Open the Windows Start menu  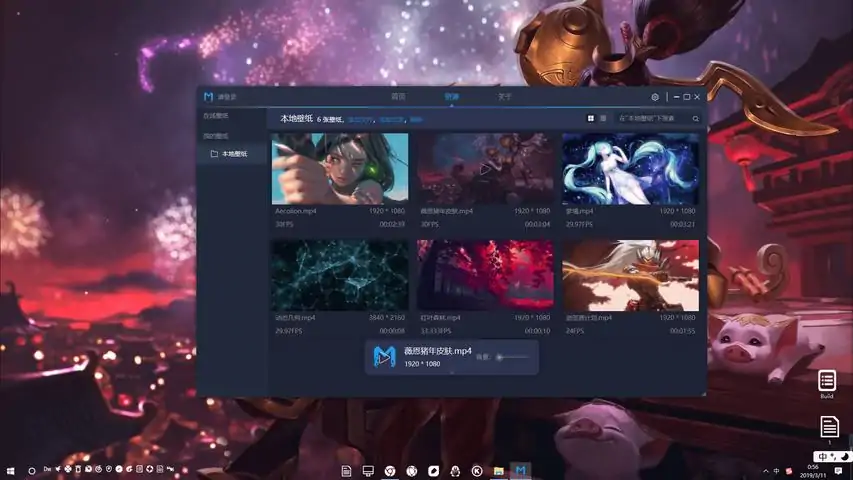coord(10,470)
